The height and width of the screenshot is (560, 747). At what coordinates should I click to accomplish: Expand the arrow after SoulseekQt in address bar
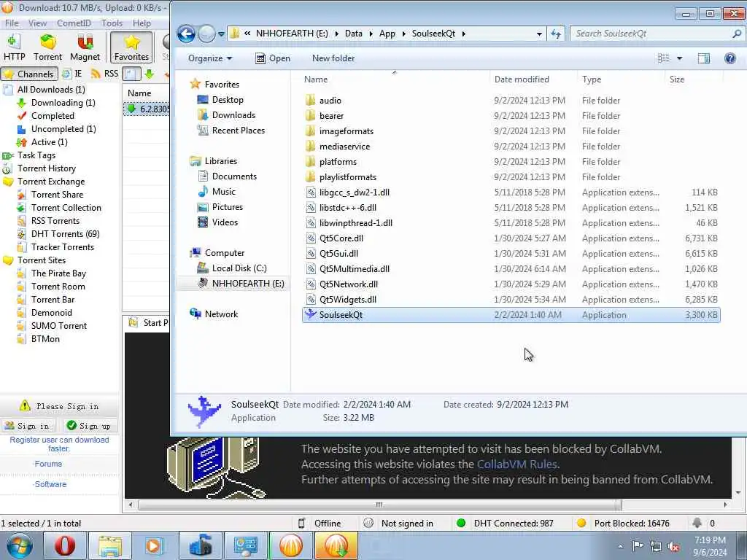click(x=463, y=34)
